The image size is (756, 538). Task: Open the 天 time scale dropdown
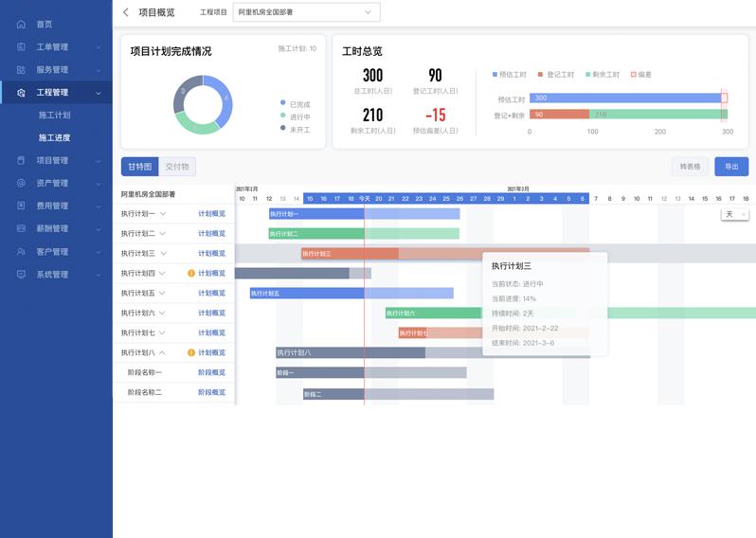click(734, 214)
